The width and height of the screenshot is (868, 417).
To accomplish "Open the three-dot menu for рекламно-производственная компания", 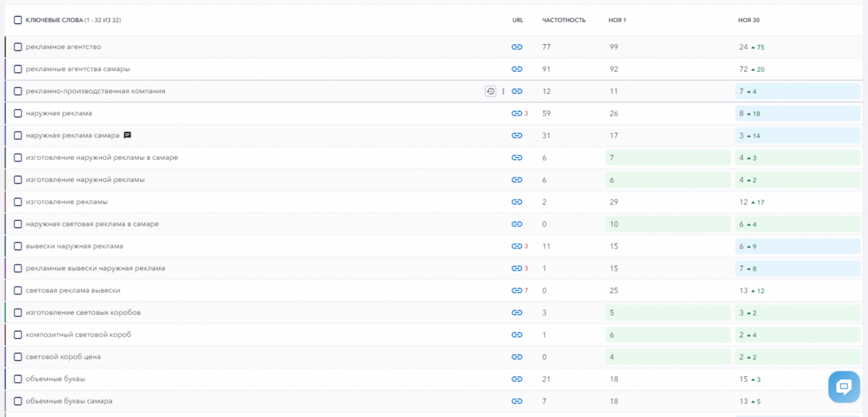I will [503, 91].
